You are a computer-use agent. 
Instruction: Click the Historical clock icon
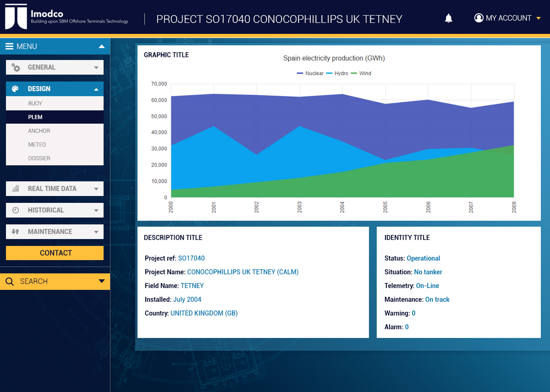coord(16,210)
